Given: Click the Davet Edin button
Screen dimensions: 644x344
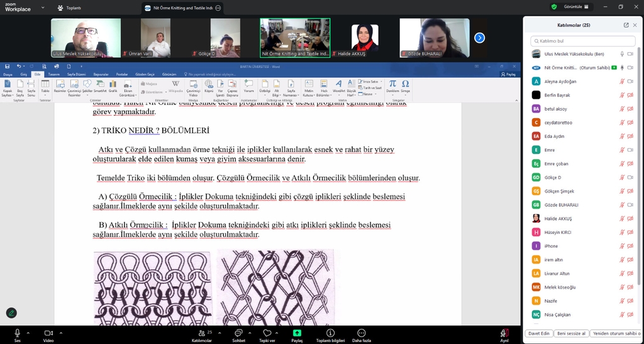Looking at the screenshot, I should pyautogui.click(x=538, y=333).
